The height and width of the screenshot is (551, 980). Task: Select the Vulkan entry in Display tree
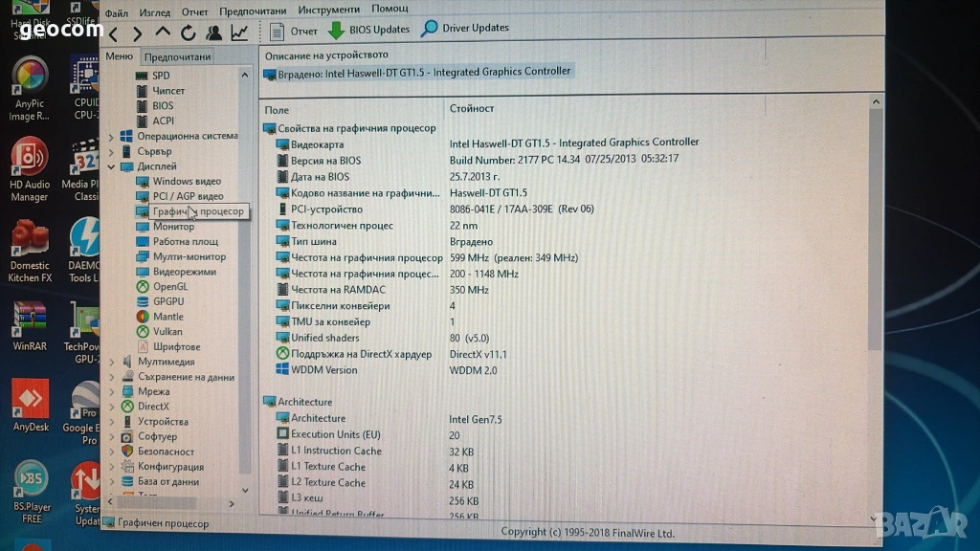point(167,331)
